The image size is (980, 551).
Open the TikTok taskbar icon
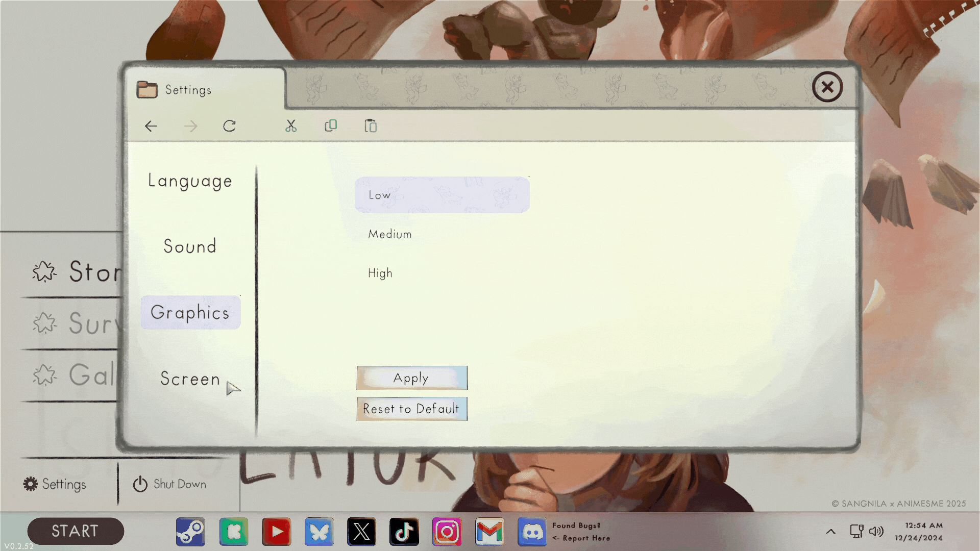[404, 532]
